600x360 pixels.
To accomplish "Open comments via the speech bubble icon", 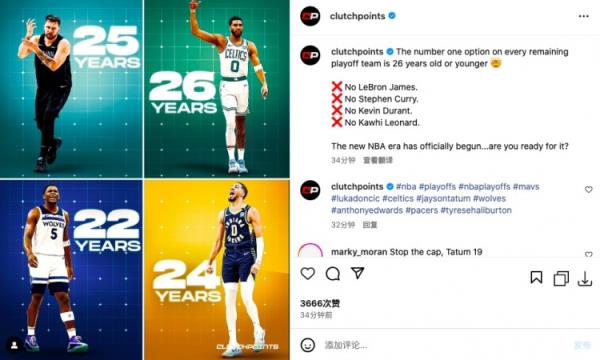I will click(333, 274).
